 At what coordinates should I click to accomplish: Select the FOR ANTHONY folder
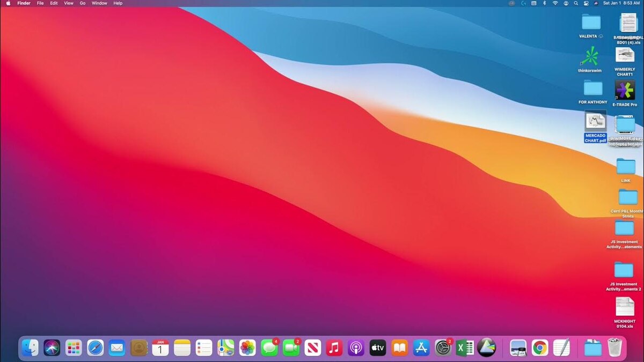point(593,91)
